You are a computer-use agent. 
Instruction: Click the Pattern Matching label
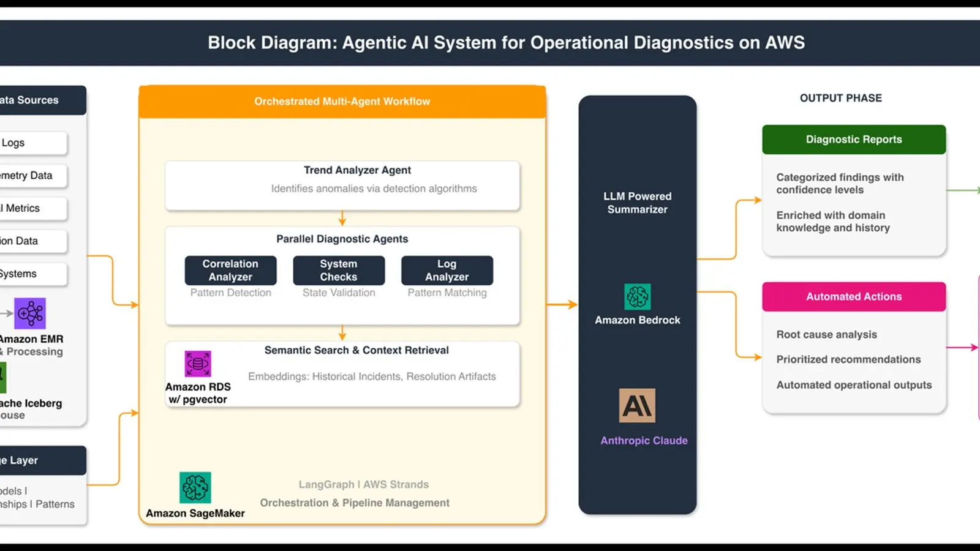[x=447, y=293]
